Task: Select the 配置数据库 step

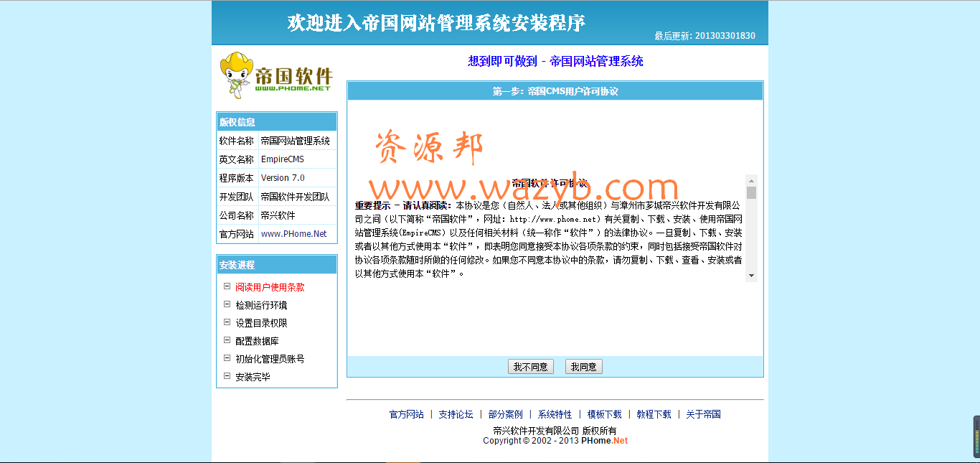Action: tap(257, 341)
